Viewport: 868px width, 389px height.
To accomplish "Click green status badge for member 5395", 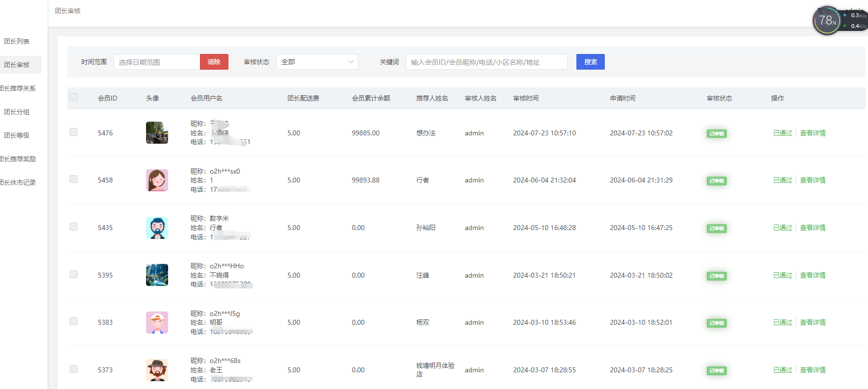I will 716,276.
